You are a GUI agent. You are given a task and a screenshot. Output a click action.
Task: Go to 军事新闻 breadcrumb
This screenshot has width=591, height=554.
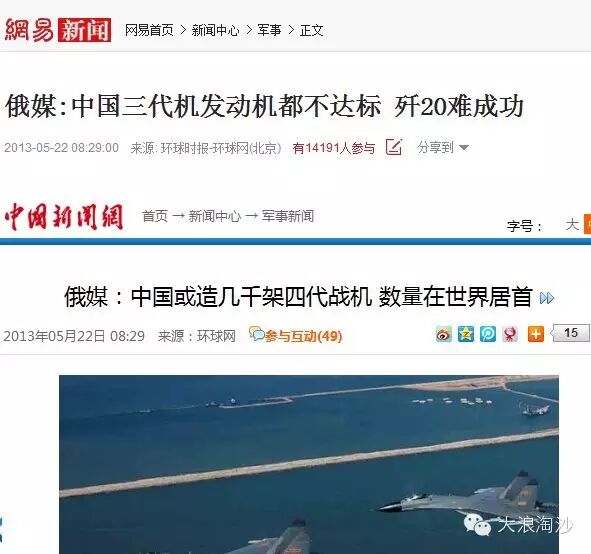tap(288, 216)
